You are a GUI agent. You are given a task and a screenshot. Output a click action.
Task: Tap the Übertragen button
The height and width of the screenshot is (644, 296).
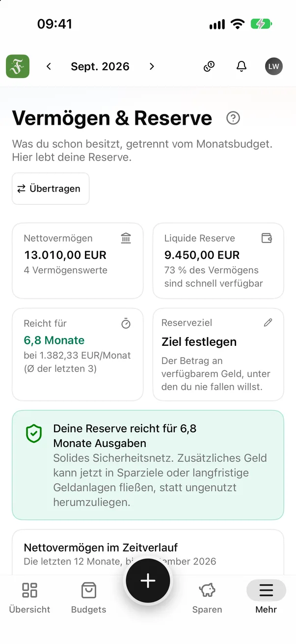click(x=51, y=189)
